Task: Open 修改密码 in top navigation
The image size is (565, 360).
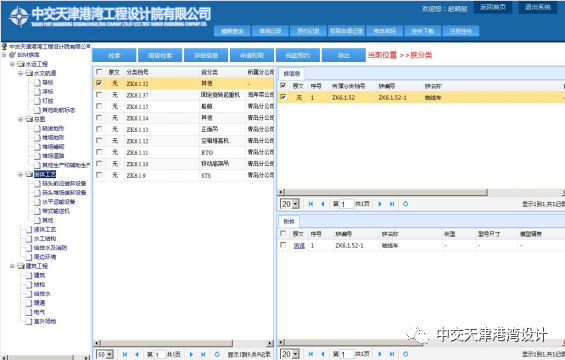Action: pyautogui.click(x=384, y=31)
